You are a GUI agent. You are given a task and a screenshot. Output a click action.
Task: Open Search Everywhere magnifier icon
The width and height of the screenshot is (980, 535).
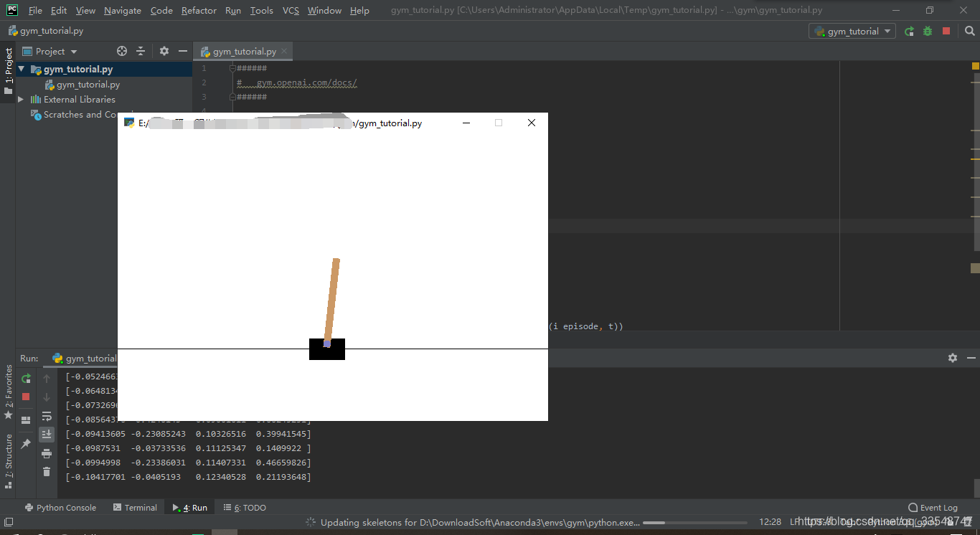click(x=969, y=31)
